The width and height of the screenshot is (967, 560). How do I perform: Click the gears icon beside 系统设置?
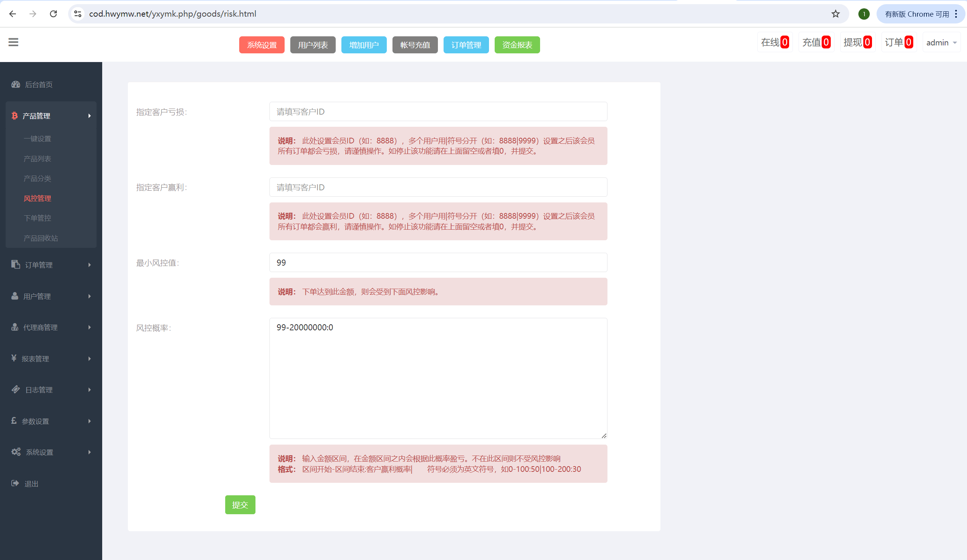pyautogui.click(x=16, y=452)
